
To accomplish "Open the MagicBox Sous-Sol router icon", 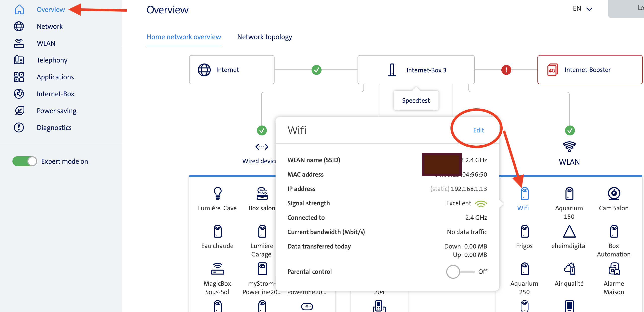I will point(217,269).
